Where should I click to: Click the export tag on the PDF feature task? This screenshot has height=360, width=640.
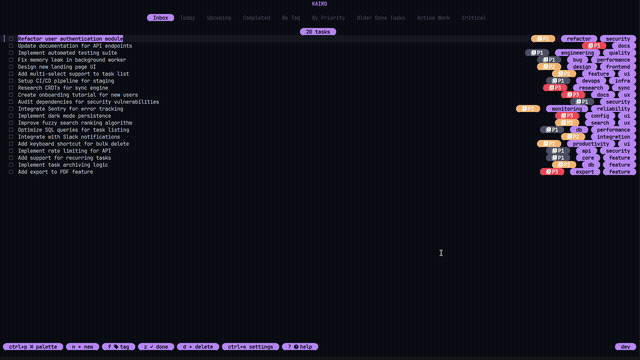(585, 172)
